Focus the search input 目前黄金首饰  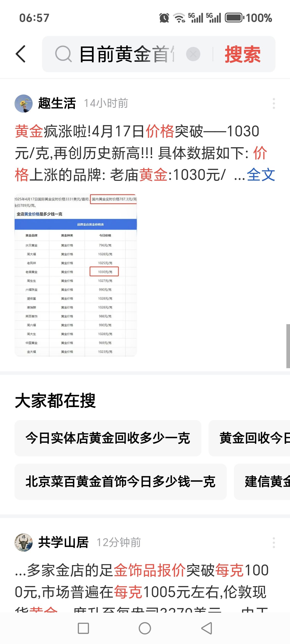(x=127, y=54)
